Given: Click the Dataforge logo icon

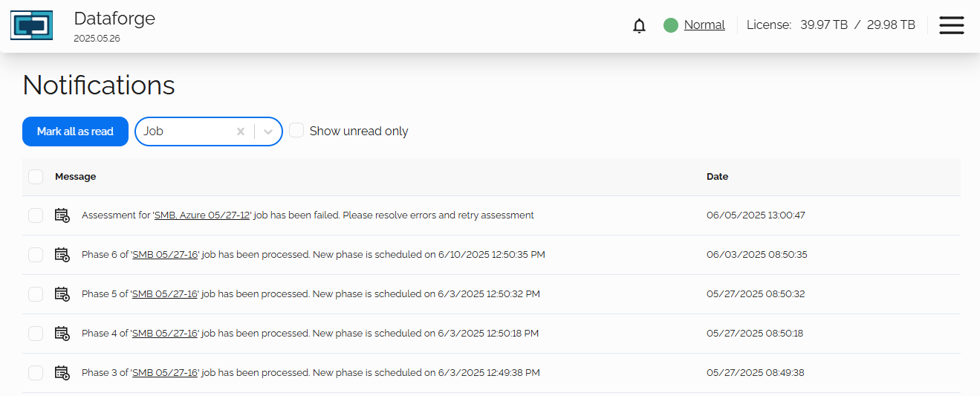Looking at the screenshot, I should pos(31,25).
